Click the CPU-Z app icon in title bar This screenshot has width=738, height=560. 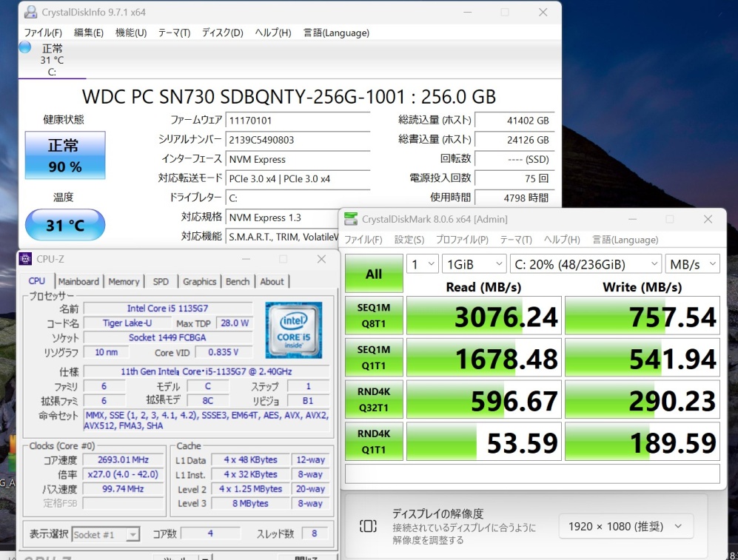point(25,259)
